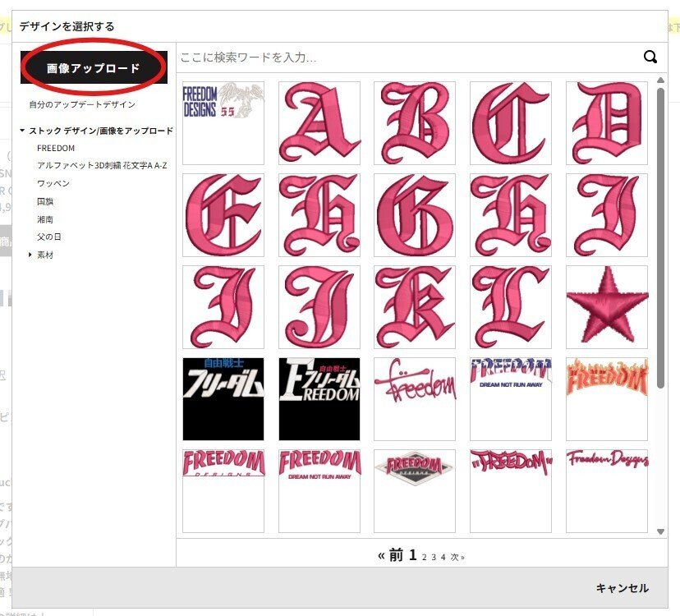Click the キャンセル button
Image resolution: width=680 pixels, height=616 pixels.
tap(621, 588)
